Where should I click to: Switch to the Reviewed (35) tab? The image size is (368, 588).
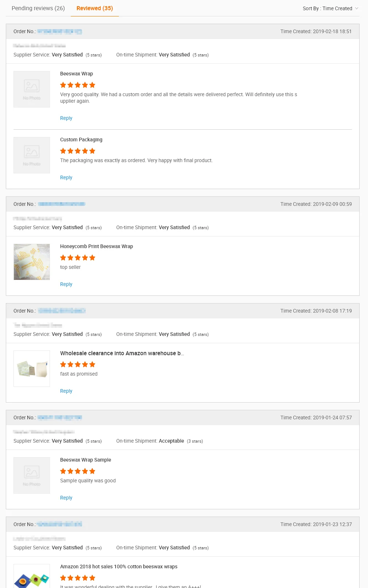tap(94, 8)
